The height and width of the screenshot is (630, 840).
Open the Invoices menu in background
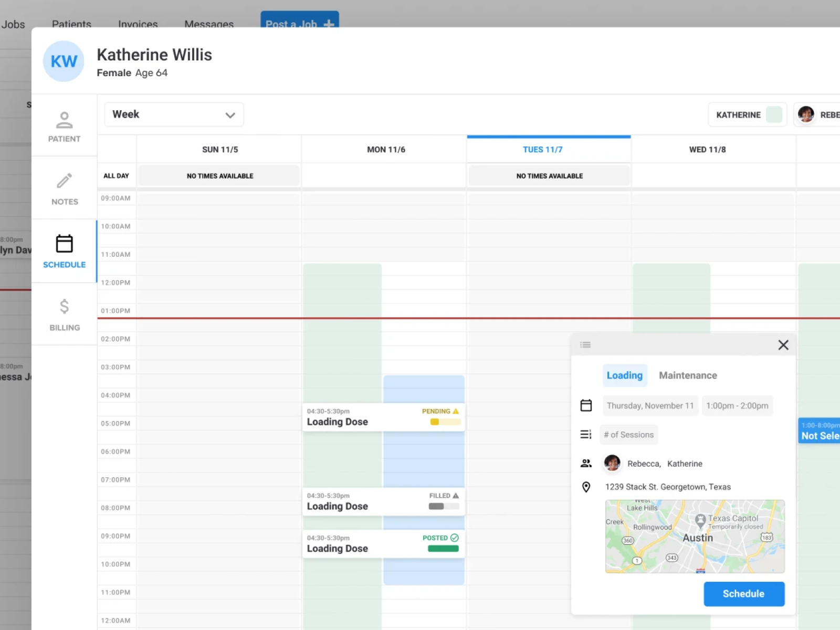[x=138, y=24]
